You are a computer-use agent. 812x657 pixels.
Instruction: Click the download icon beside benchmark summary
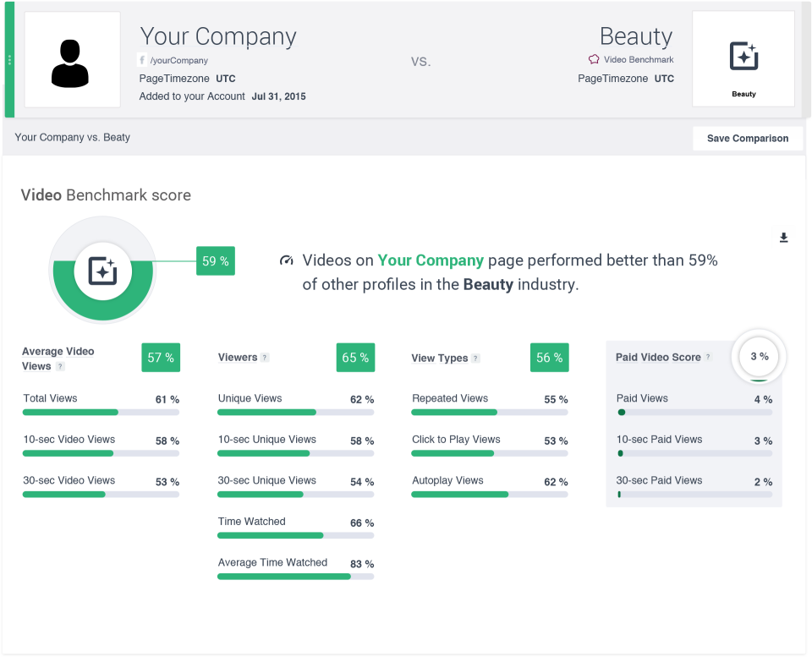(x=783, y=238)
